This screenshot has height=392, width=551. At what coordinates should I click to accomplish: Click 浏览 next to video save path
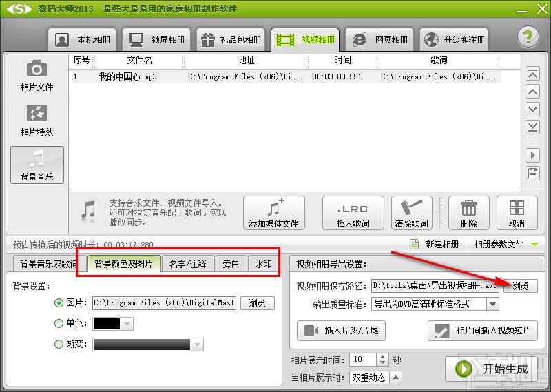[x=521, y=286]
